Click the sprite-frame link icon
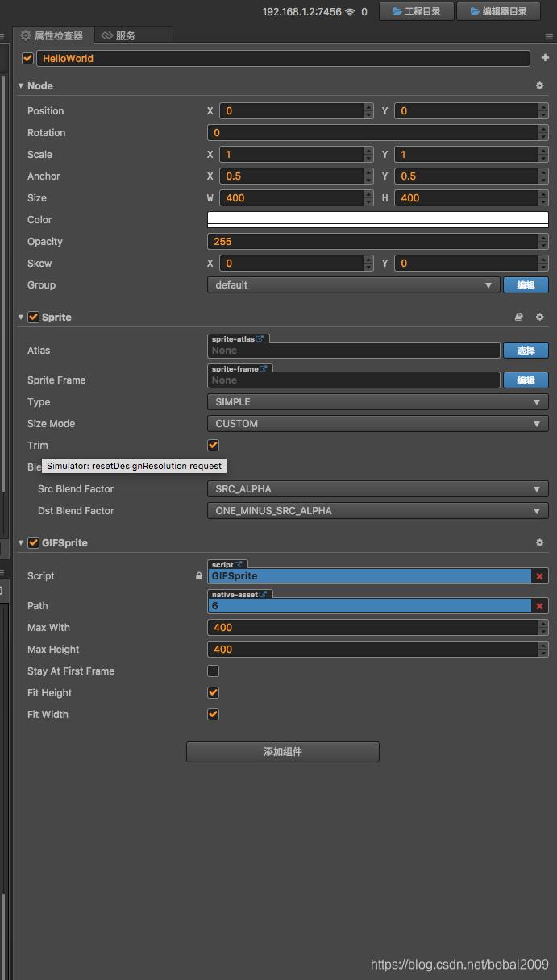 click(x=264, y=369)
